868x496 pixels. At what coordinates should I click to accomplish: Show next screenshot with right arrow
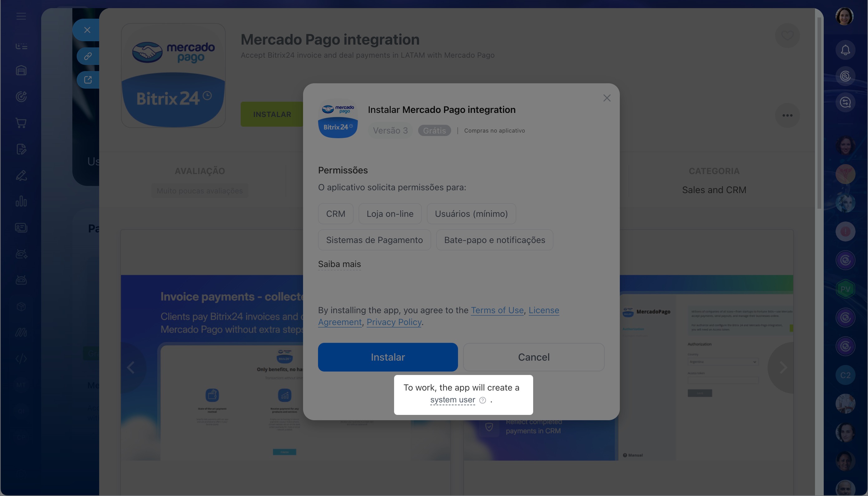click(x=783, y=367)
